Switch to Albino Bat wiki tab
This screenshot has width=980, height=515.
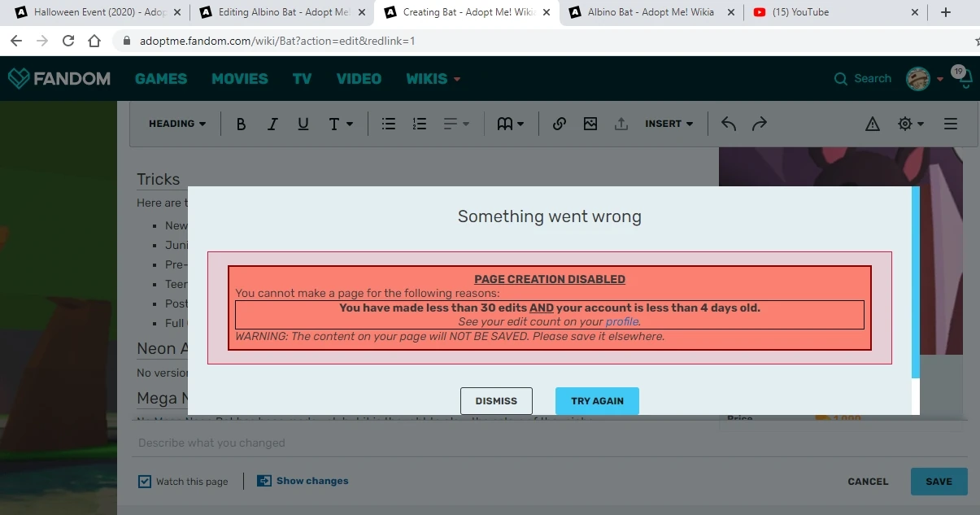[651, 12]
